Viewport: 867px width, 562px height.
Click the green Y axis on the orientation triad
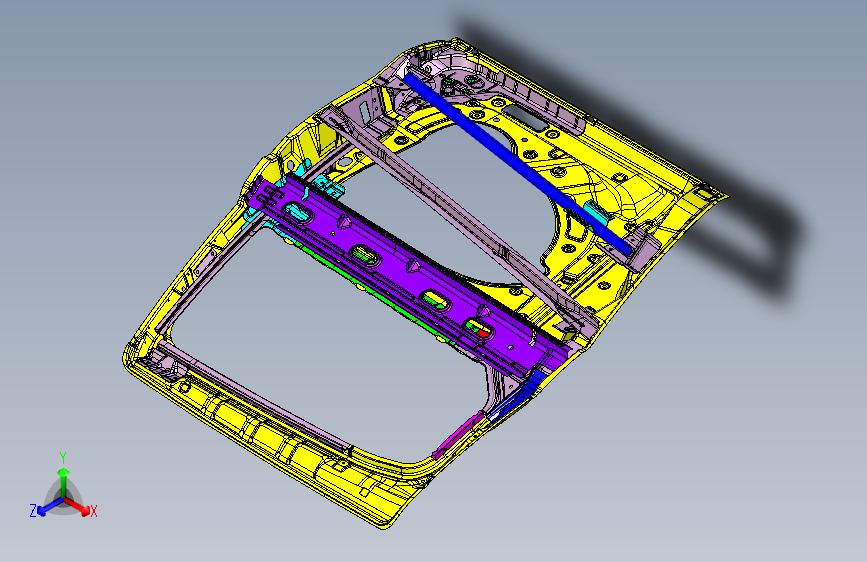64,482
